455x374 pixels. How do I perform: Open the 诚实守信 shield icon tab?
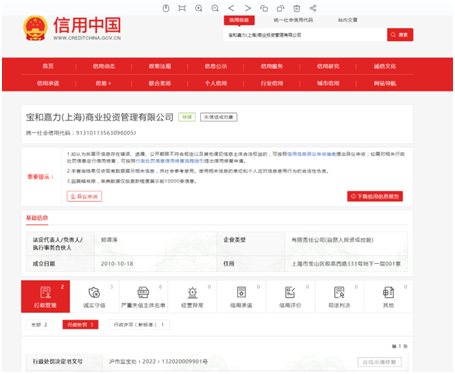coord(94,296)
